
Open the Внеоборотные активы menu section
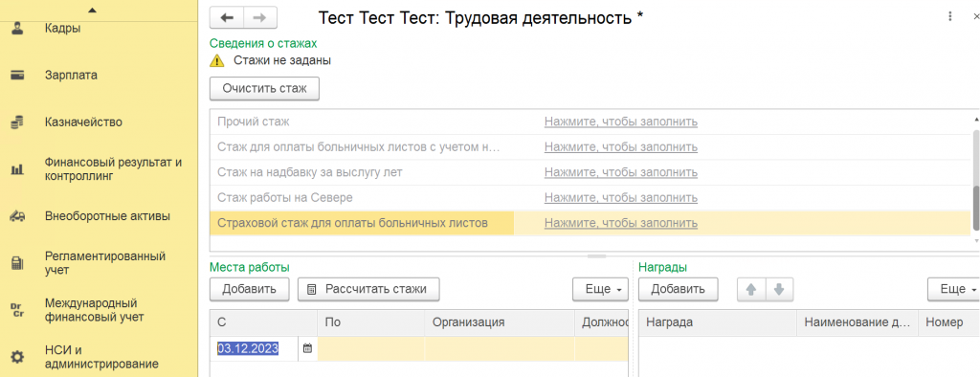click(x=107, y=217)
